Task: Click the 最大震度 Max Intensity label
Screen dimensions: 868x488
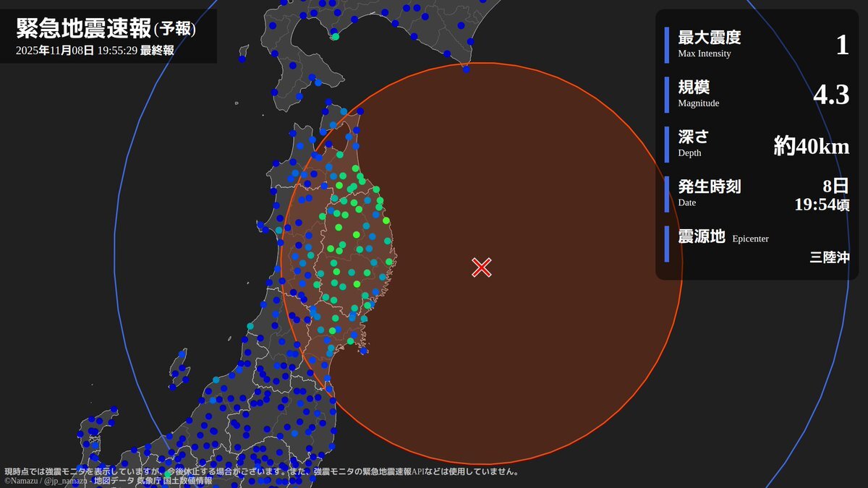Action: click(709, 44)
